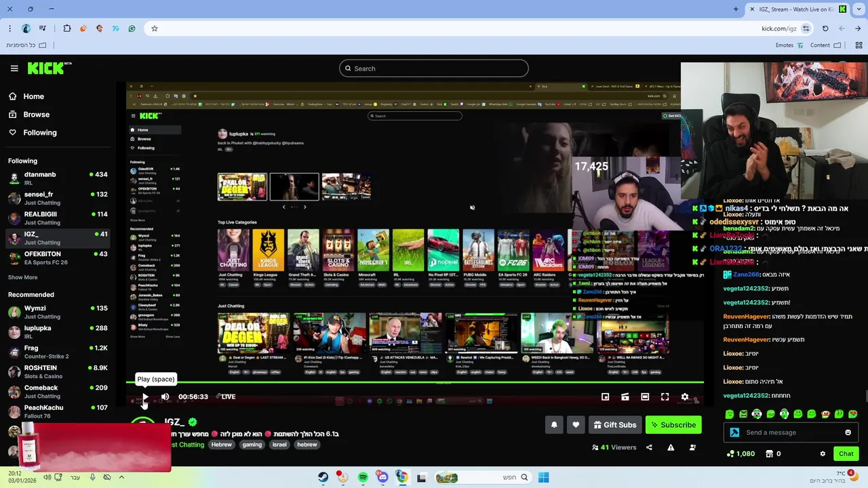868x488 pixels.
Task: Open Following in the sidebar
Action: coord(33,133)
